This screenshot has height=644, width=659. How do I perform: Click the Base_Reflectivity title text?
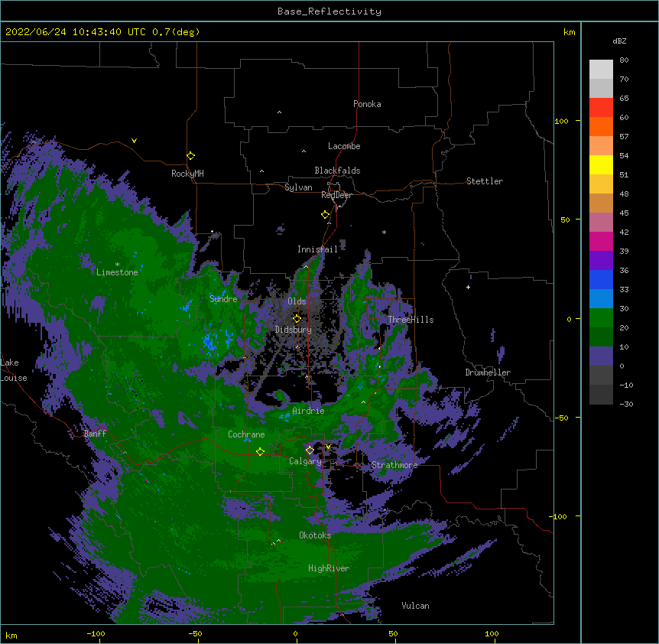pos(329,11)
